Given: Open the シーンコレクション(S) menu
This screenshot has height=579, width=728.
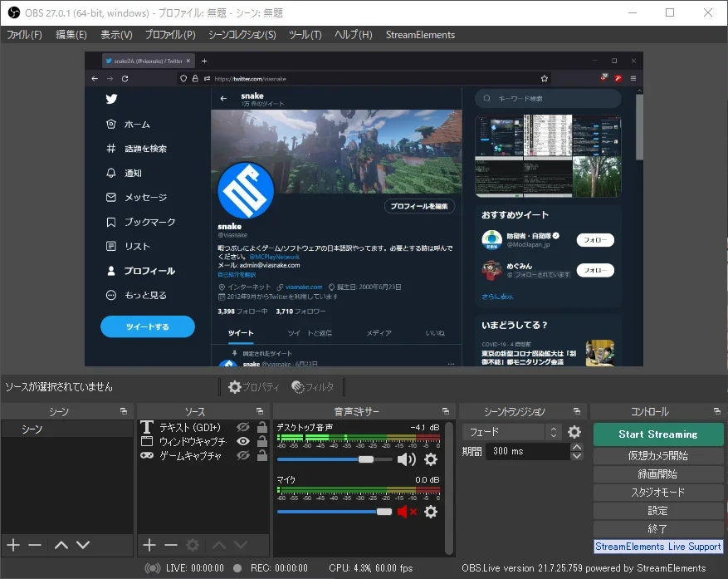Looking at the screenshot, I should (x=242, y=35).
